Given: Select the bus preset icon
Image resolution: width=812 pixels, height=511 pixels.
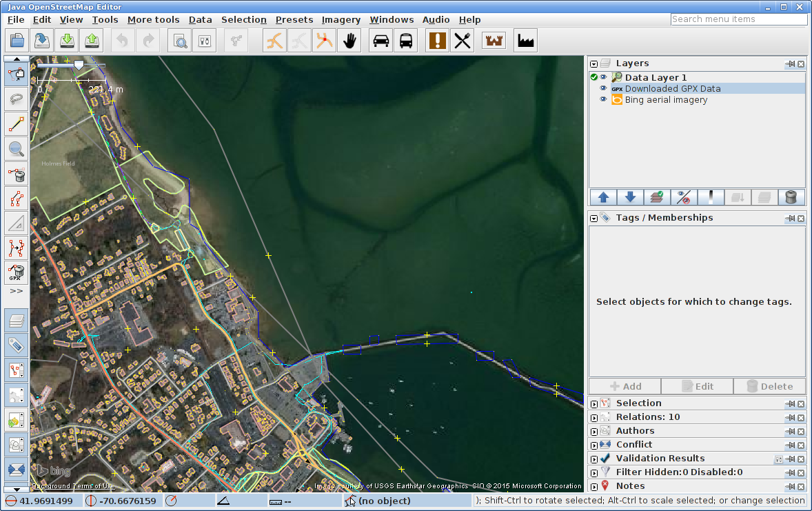Looking at the screenshot, I should 406,41.
